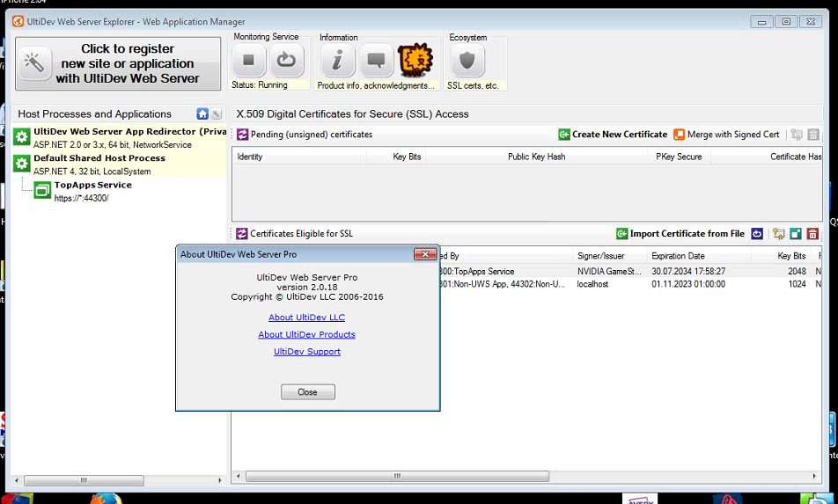Sort by the Identity column header
This screenshot has height=504, width=838.
[x=299, y=157]
